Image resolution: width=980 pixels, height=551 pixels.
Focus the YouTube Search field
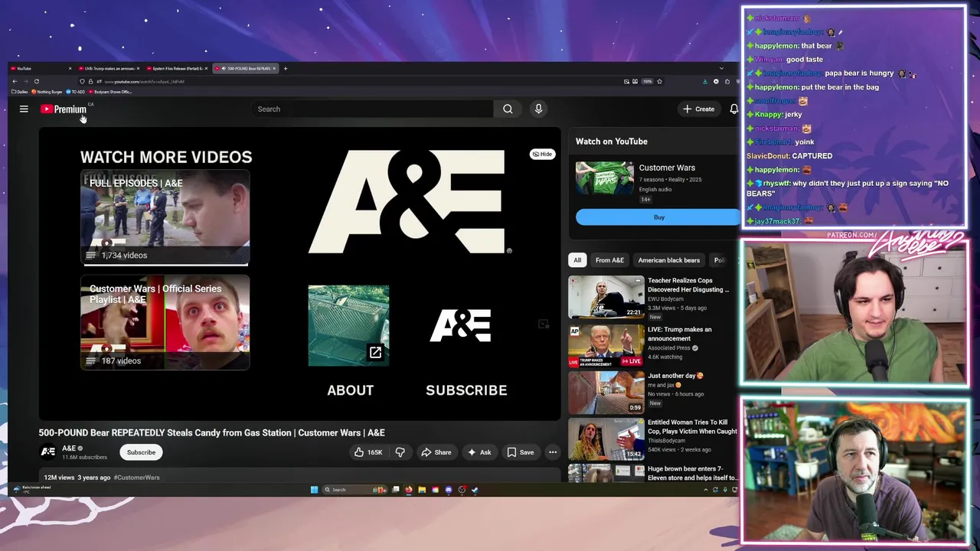point(373,109)
